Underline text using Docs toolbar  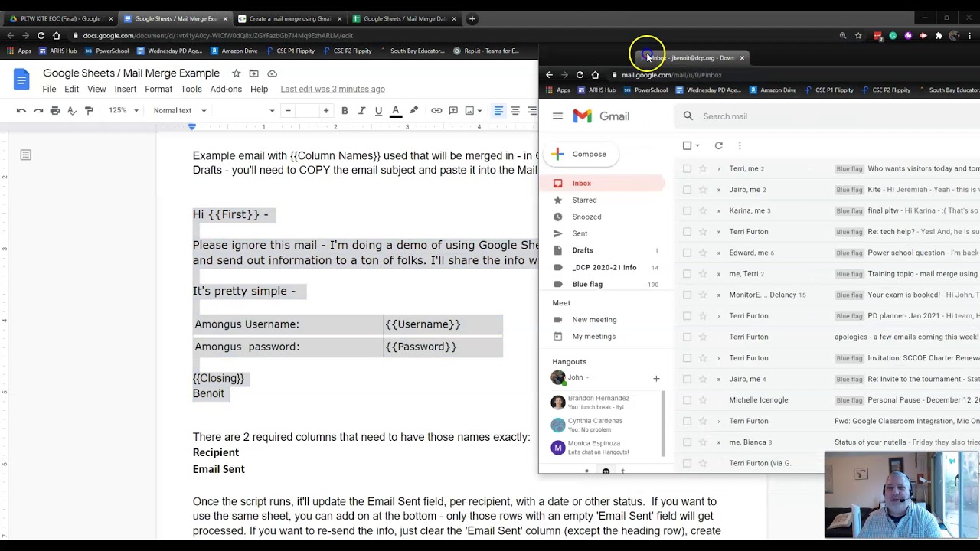(378, 110)
